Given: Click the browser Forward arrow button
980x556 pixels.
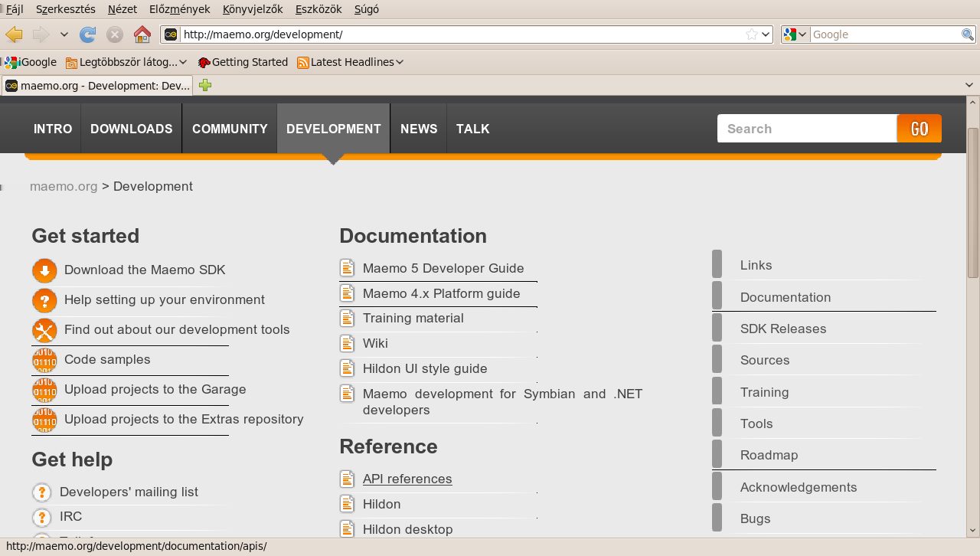Looking at the screenshot, I should 41,34.
